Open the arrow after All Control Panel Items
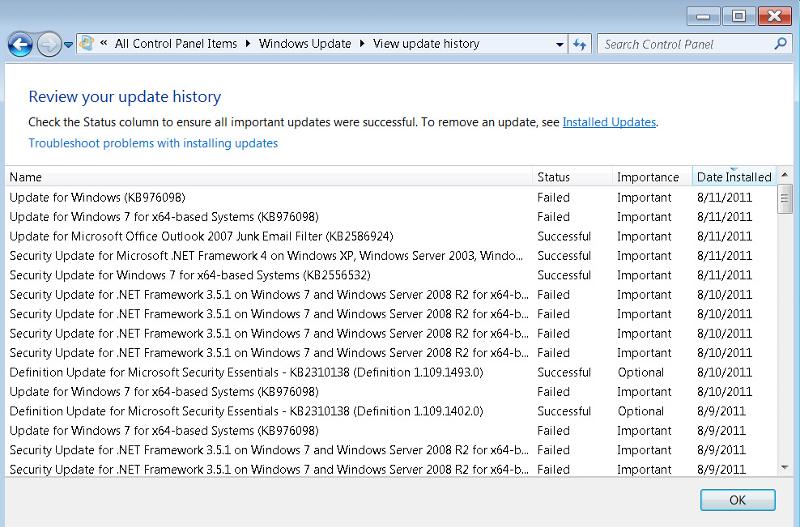800x527 pixels. [248, 44]
